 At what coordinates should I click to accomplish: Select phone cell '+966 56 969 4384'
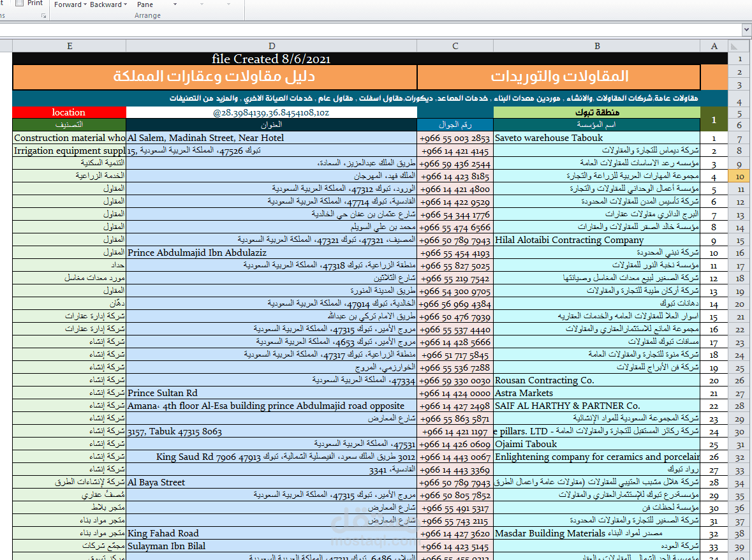[455, 304]
